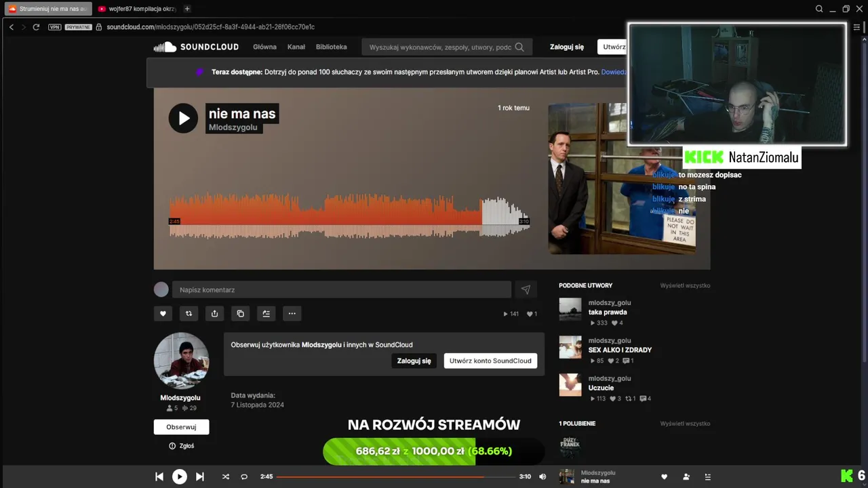
Task: Click 'Wyświetl wszystko' next to Podobne utwory
Action: 685,285
